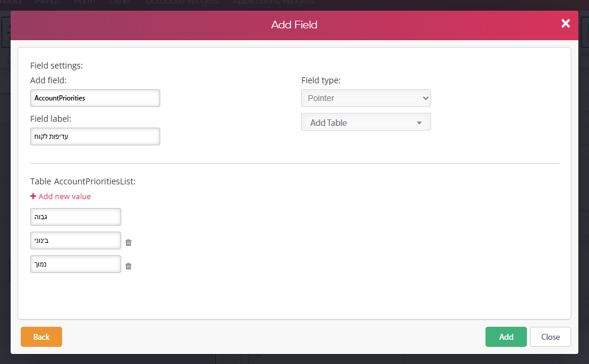Expand the Add Table dropdown

(x=366, y=122)
